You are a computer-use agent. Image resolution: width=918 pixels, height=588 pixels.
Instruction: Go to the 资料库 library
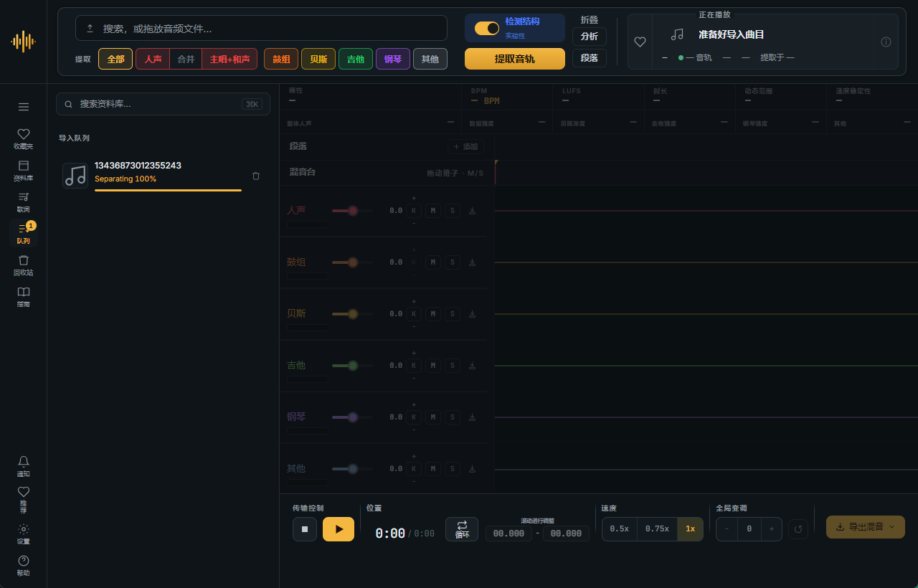point(24,170)
